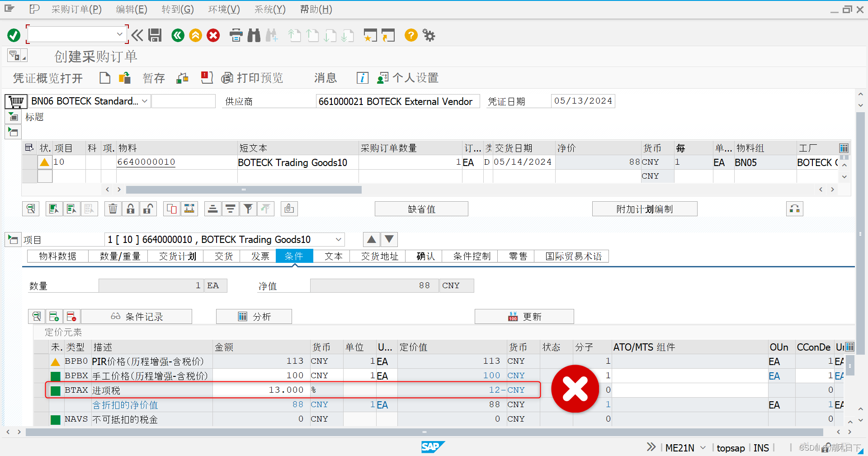Click the unlock item open padlock icon

tap(148, 209)
